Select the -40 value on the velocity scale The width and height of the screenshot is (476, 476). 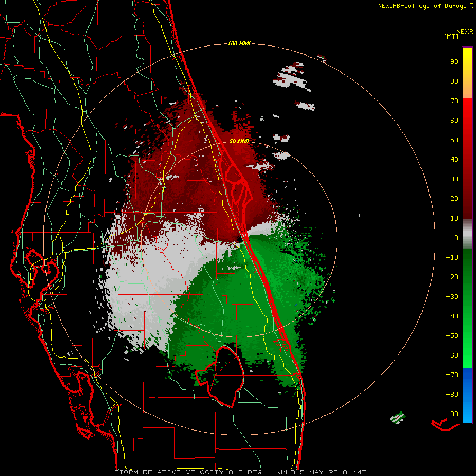[452, 316]
